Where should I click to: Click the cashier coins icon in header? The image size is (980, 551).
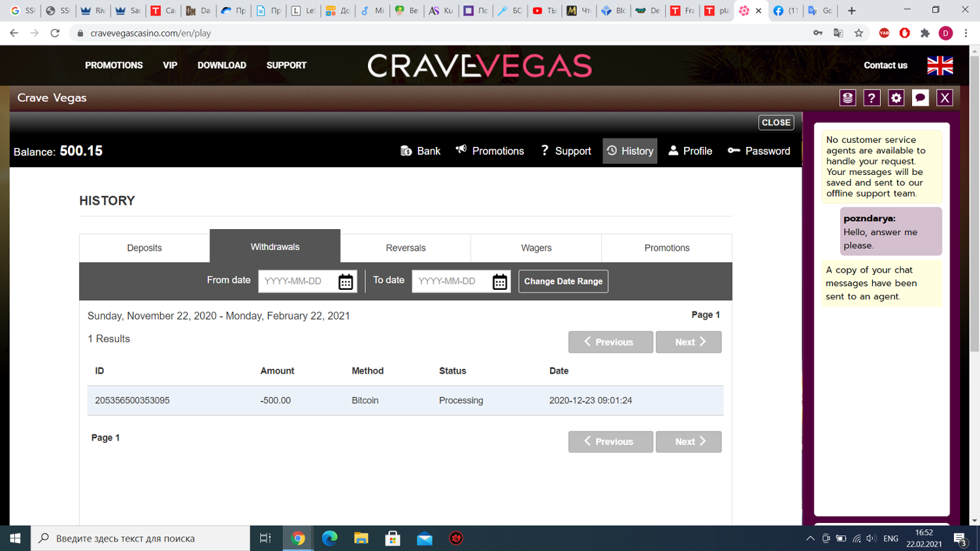847,98
